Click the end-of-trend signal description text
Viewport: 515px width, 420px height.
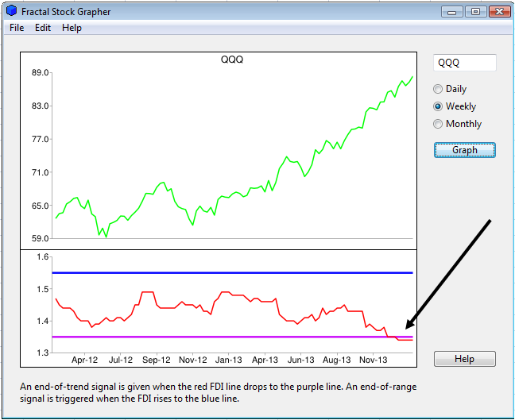pos(218,393)
